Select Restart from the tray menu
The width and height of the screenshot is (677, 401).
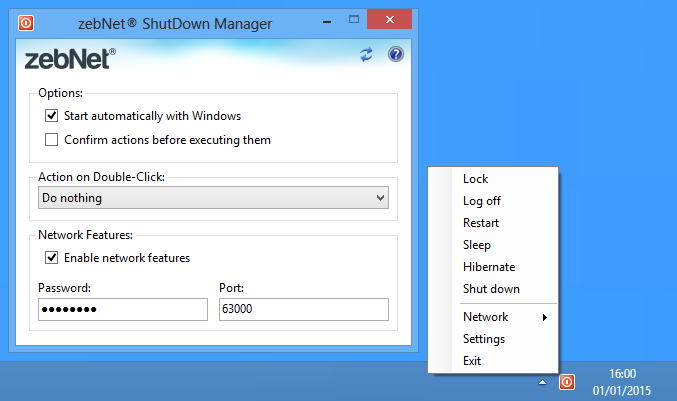click(x=480, y=223)
